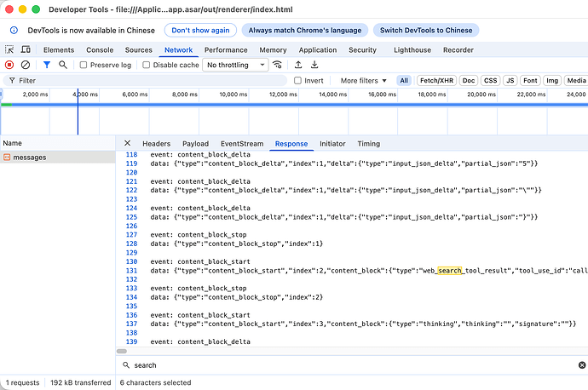Select the messages request row

click(58, 158)
